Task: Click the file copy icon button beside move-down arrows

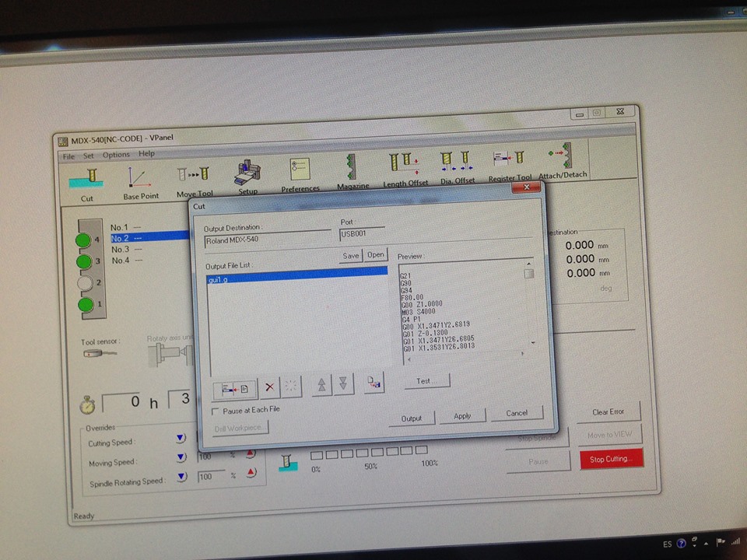Action: click(374, 382)
